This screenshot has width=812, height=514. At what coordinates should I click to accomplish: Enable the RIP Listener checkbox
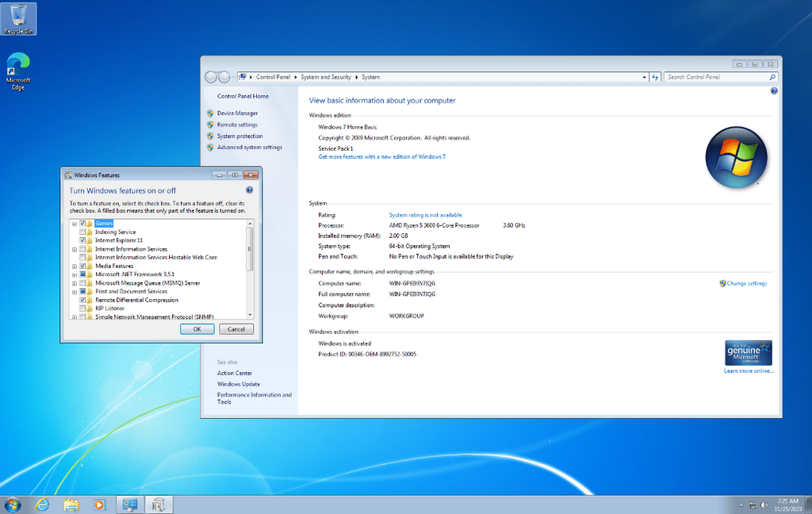click(x=82, y=309)
